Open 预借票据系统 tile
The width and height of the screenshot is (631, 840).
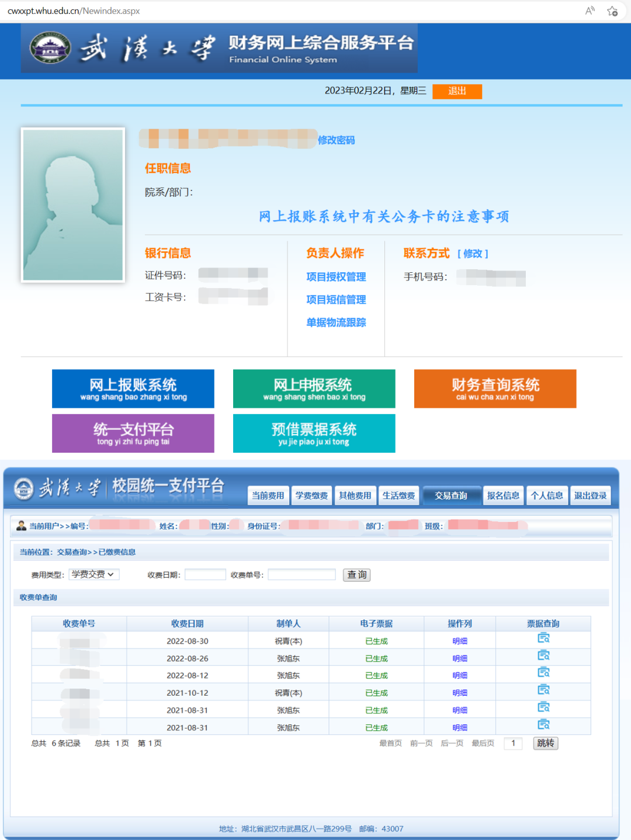314,433
